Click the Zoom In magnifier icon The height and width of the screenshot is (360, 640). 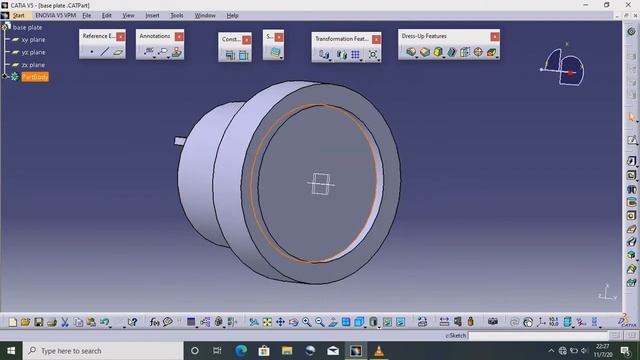point(306,322)
